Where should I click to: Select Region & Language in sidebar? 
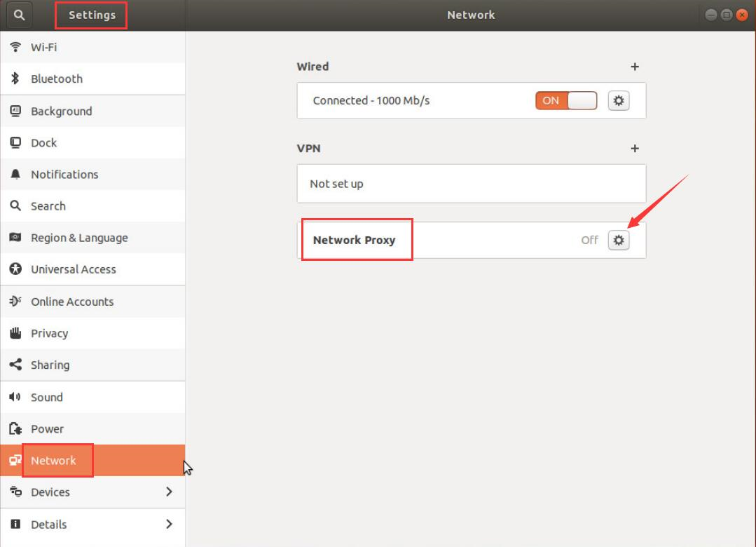tap(79, 238)
